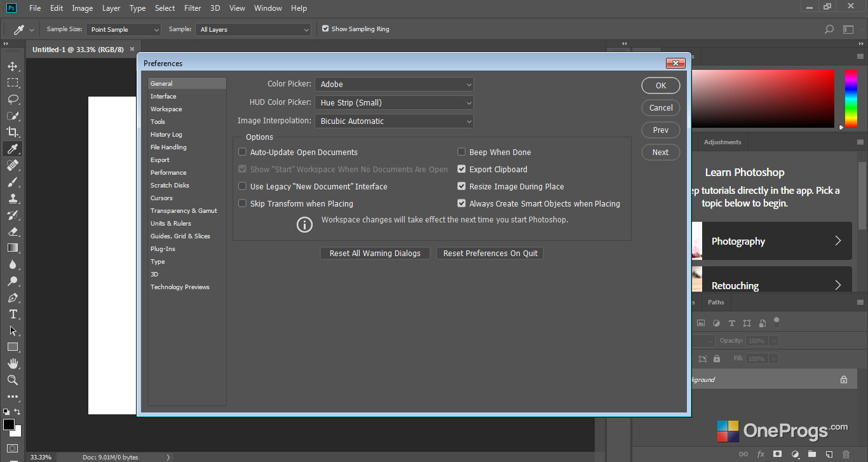Select the Clone Stamp tool
The height and width of the screenshot is (462, 868).
click(13, 198)
